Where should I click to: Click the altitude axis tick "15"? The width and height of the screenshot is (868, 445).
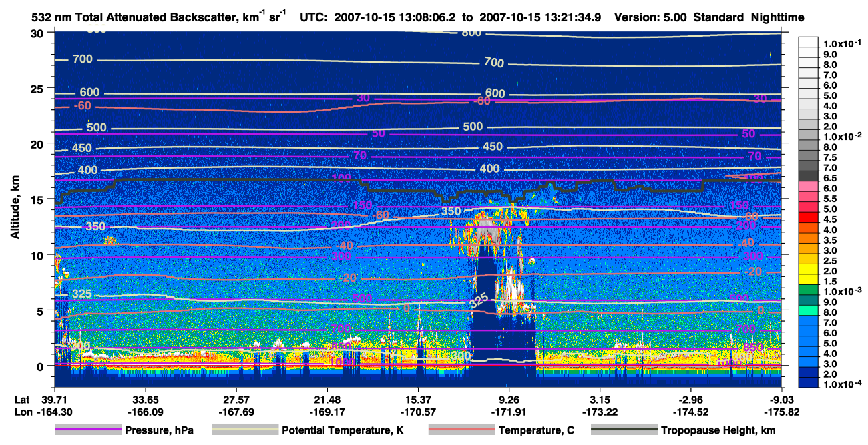click(x=38, y=199)
